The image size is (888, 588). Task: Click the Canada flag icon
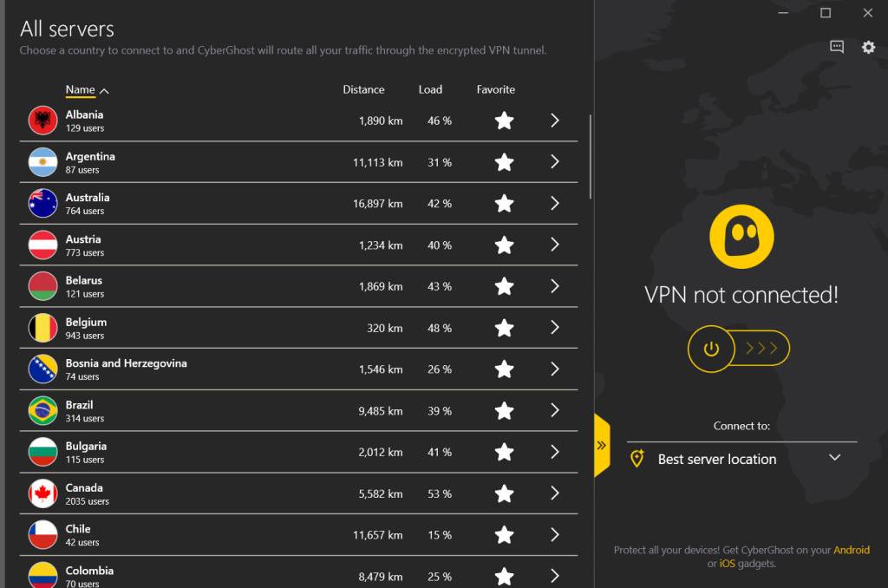click(42, 493)
